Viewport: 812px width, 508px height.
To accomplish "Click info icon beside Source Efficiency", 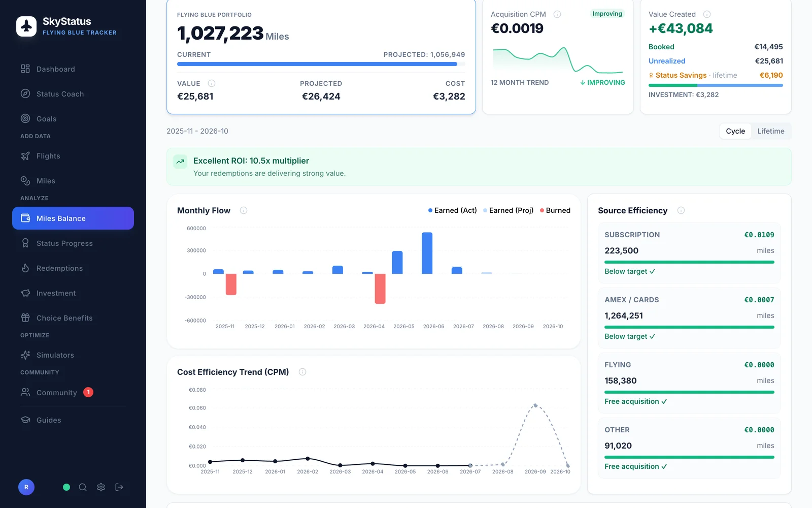I will tap(681, 210).
